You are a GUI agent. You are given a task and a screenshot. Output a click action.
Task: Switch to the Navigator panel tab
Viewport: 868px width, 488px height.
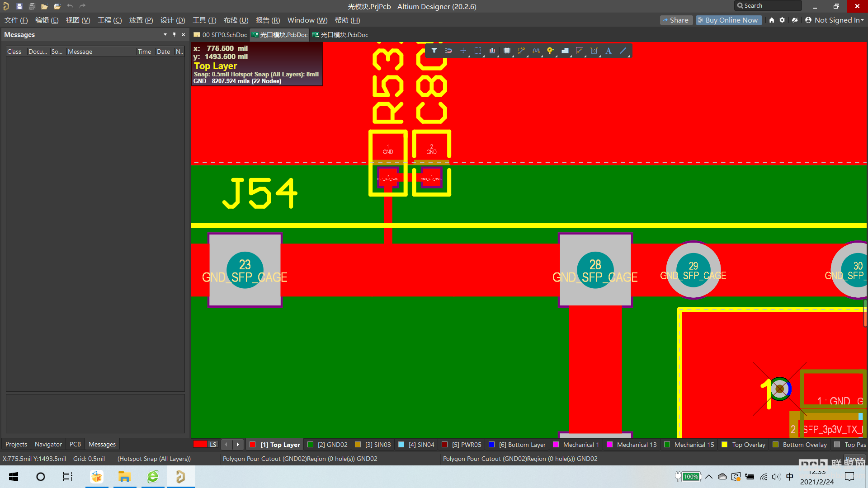tap(48, 444)
